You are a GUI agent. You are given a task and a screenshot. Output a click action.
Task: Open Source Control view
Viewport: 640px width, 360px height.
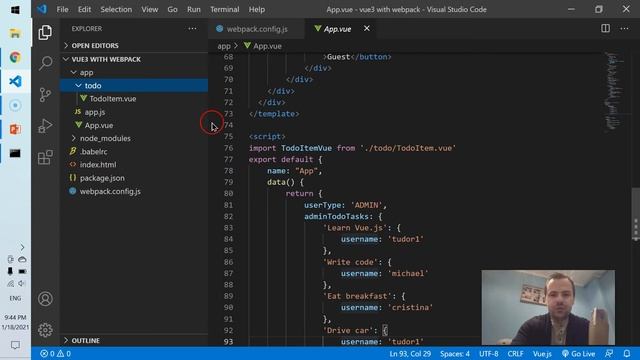(45, 95)
